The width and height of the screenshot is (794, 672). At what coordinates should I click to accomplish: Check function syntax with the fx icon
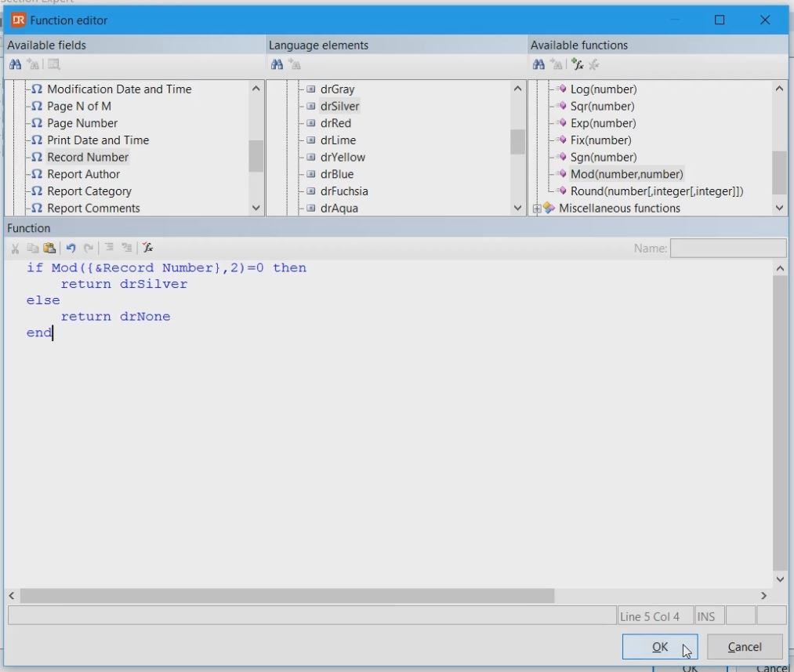(x=147, y=248)
